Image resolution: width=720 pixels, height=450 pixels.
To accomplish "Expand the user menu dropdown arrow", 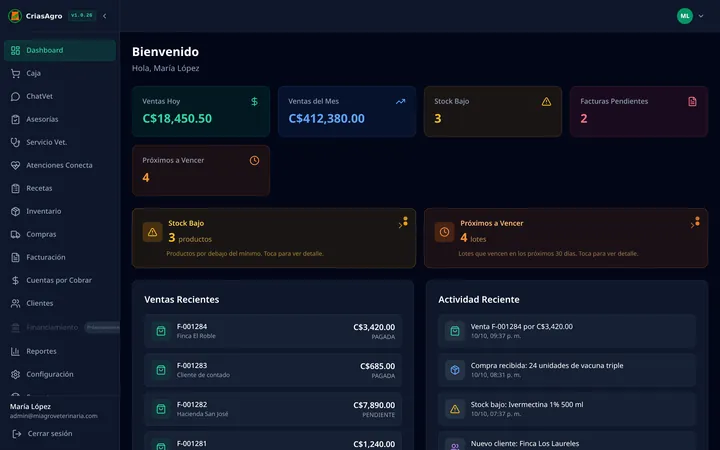I will click(701, 16).
